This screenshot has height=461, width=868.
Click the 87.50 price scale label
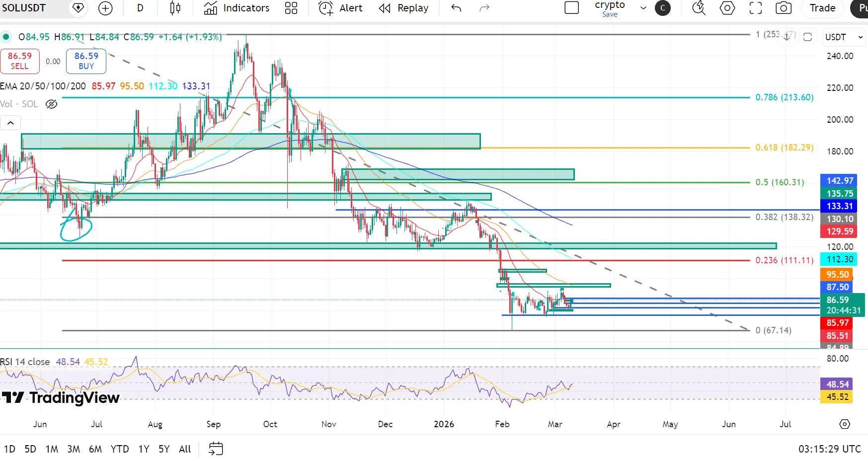point(837,287)
